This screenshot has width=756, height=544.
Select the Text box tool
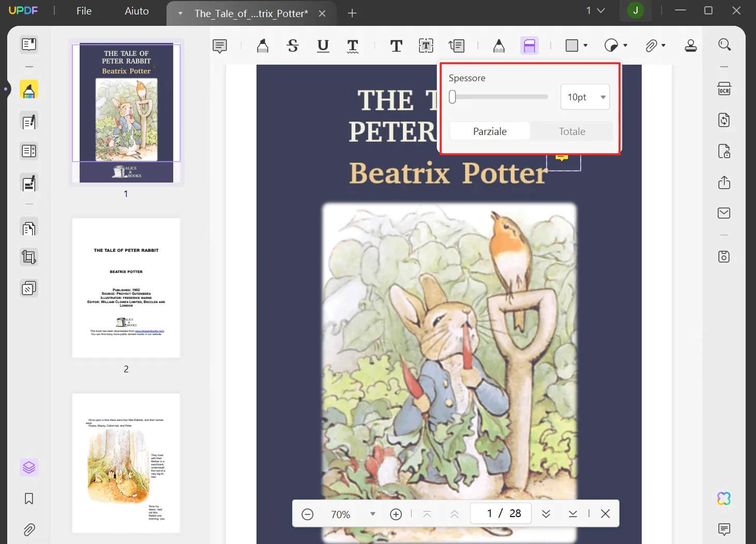coord(426,46)
